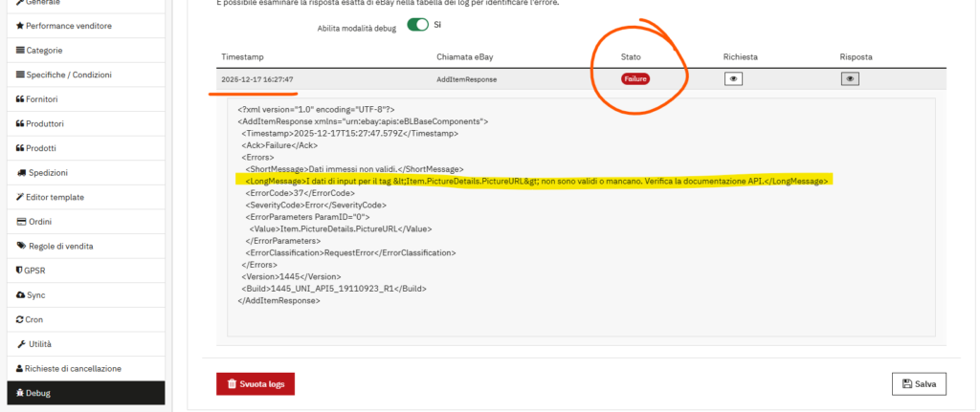Disable the Abilita modalità debug switch
The height and width of the screenshot is (412, 980).
(416, 25)
